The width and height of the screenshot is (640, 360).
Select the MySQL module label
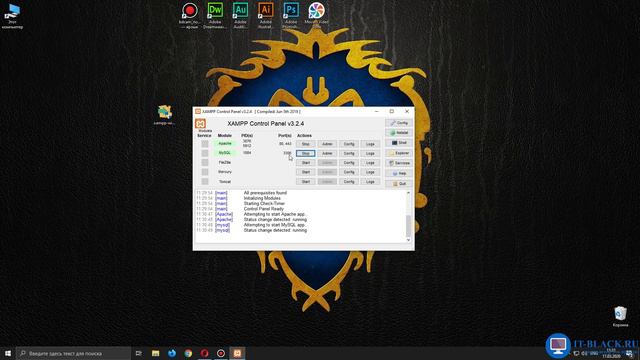coord(224,153)
